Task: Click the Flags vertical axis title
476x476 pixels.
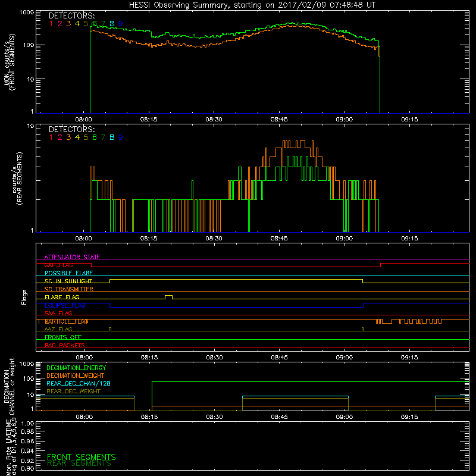Action: (24, 297)
